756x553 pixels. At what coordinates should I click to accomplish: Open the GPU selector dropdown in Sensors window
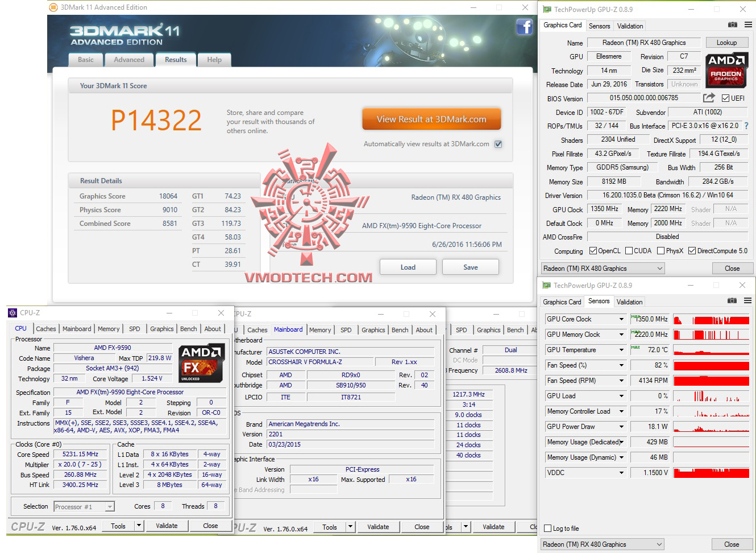603,544
